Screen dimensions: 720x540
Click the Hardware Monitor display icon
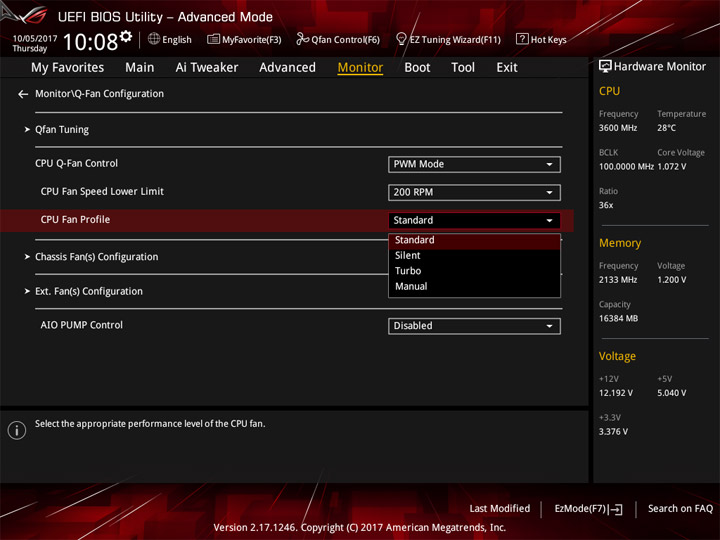[605, 67]
